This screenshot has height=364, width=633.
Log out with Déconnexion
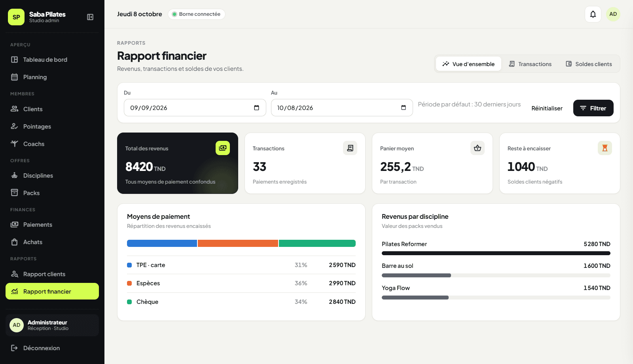coord(52,348)
